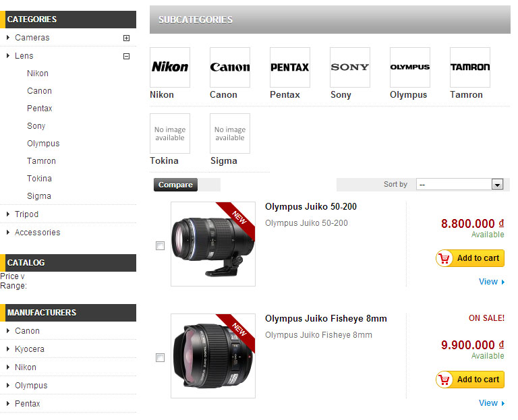Image resolution: width=518 pixels, height=420 pixels.
Task: Select Sigma under Lens in sidebar
Action: click(x=39, y=196)
